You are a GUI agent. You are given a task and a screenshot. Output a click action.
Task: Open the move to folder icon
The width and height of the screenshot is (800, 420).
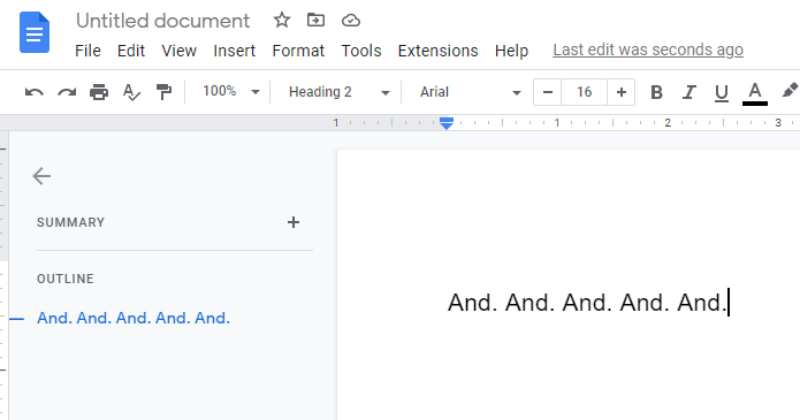click(x=316, y=20)
